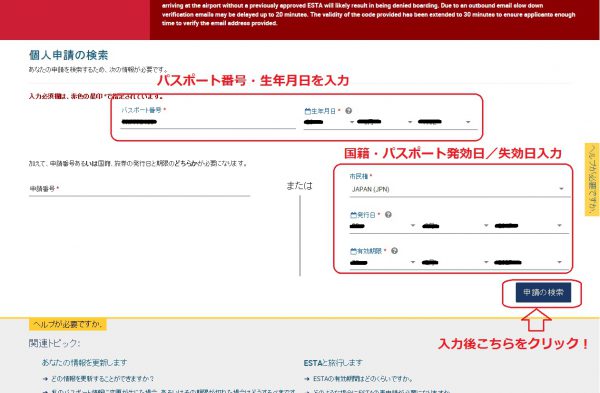Click the calendar icon next to 生年月日
This screenshot has width=600, height=393.
pos(307,111)
